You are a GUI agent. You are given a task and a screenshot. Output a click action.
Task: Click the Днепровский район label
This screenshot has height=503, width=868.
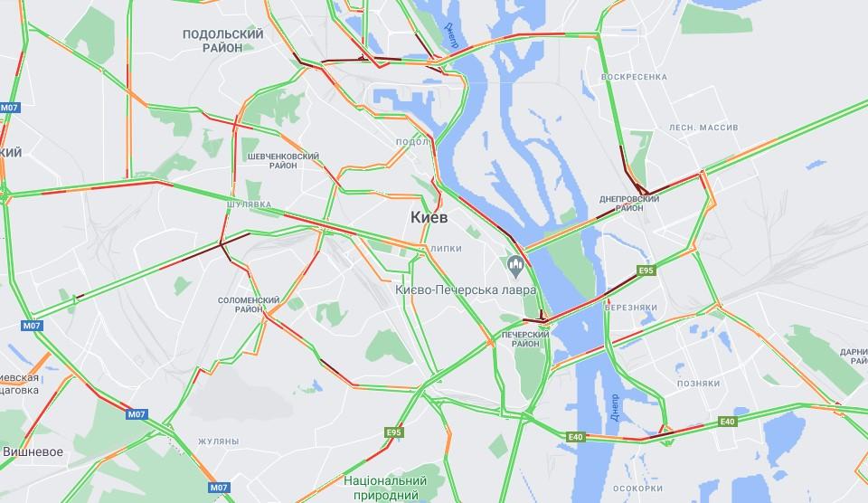(629, 204)
